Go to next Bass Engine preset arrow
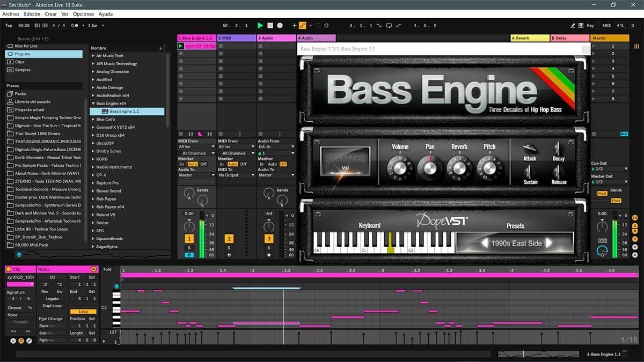The height and width of the screenshot is (362, 644). pos(549,243)
